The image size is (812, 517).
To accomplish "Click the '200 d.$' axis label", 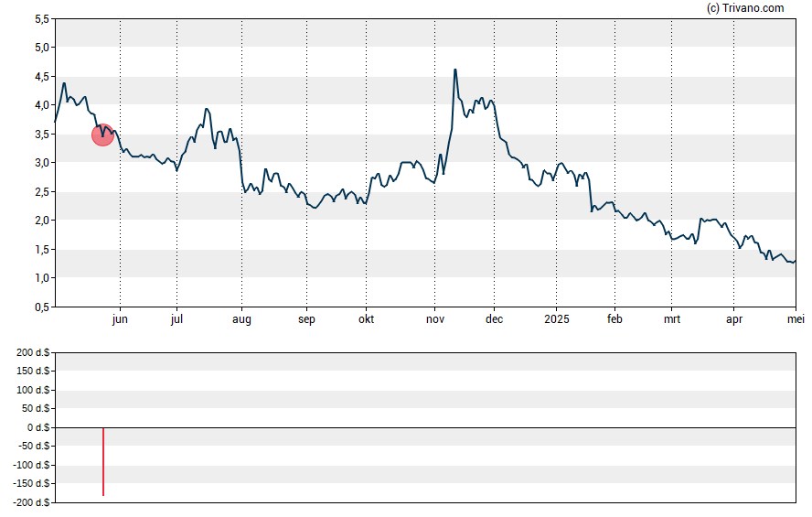I will [x=33, y=353].
